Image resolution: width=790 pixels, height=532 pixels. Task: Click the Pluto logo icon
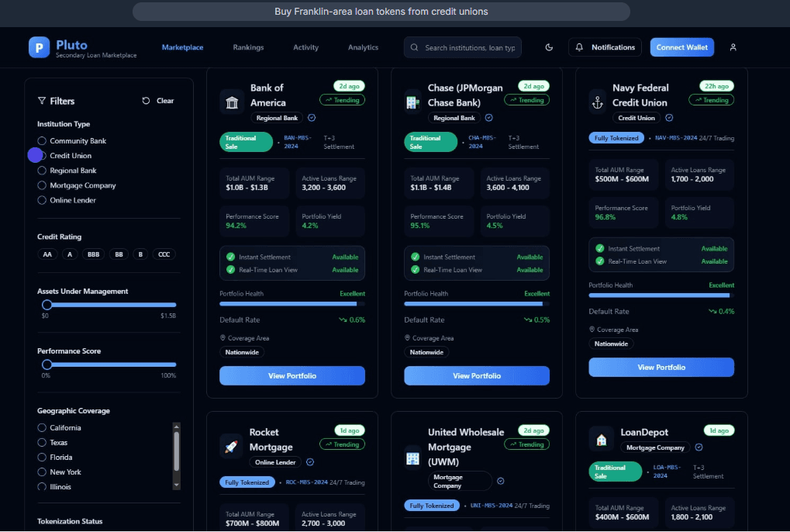pos(39,47)
